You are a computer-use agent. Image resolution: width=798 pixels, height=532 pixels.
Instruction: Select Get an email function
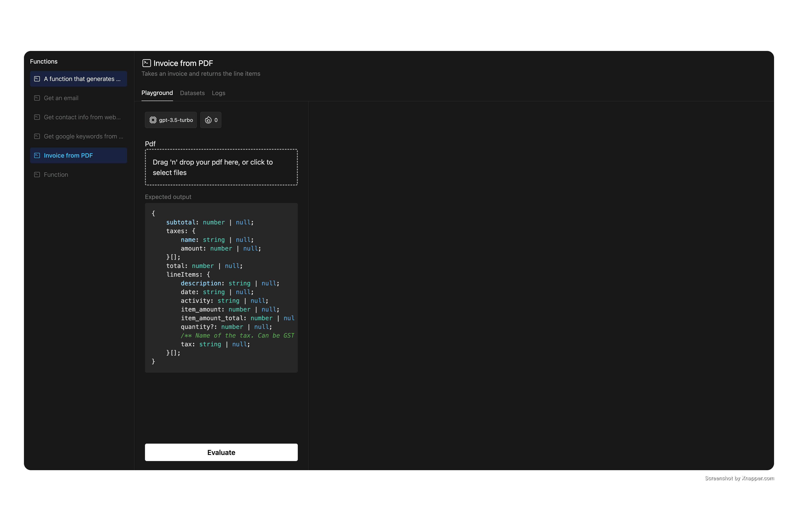[61, 98]
